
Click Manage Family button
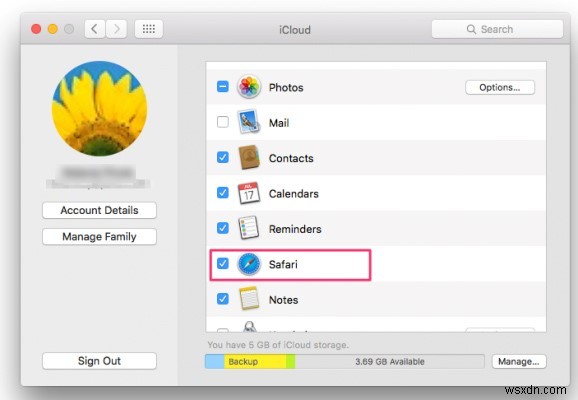click(100, 236)
